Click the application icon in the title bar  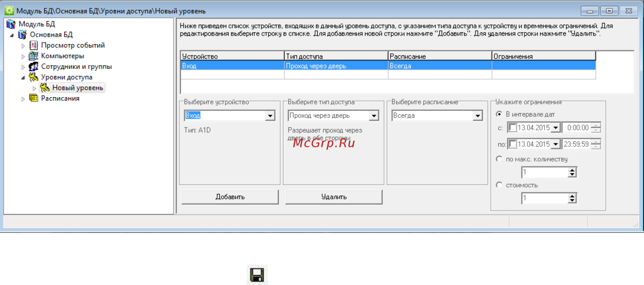(x=9, y=11)
